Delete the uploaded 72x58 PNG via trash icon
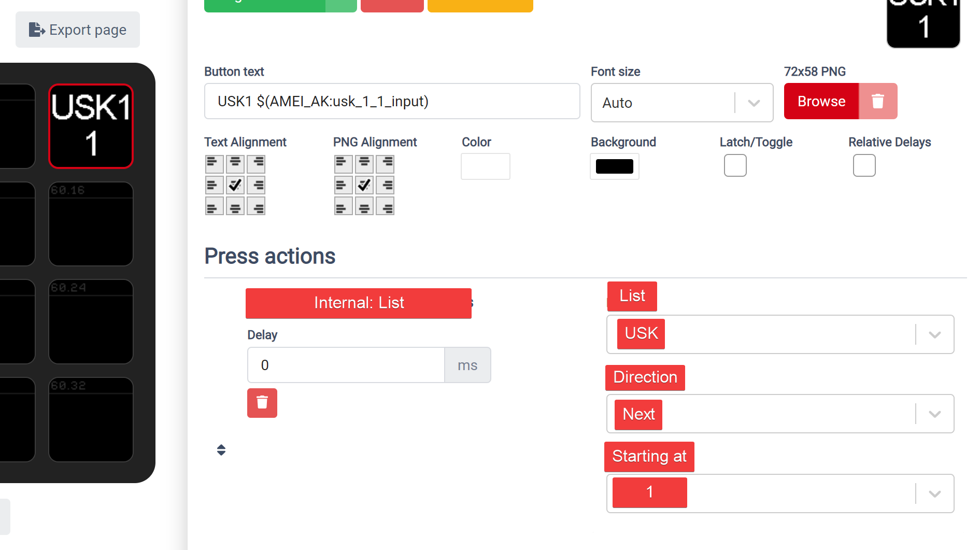Image resolution: width=980 pixels, height=550 pixels. pyautogui.click(x=878, y=102)
